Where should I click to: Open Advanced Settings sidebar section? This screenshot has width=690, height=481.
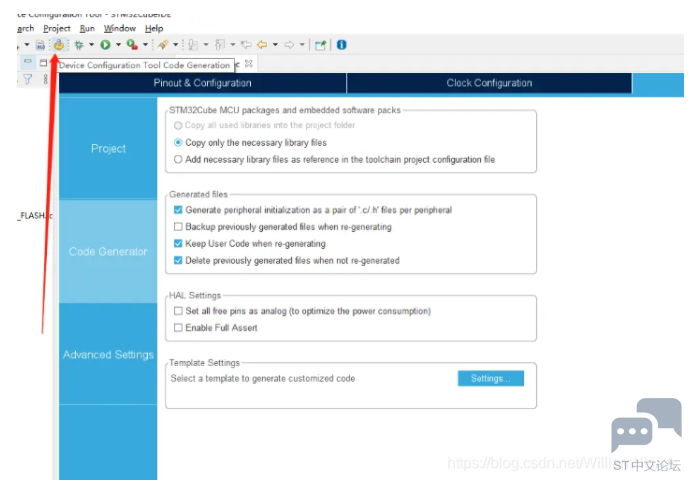point(108,354)
